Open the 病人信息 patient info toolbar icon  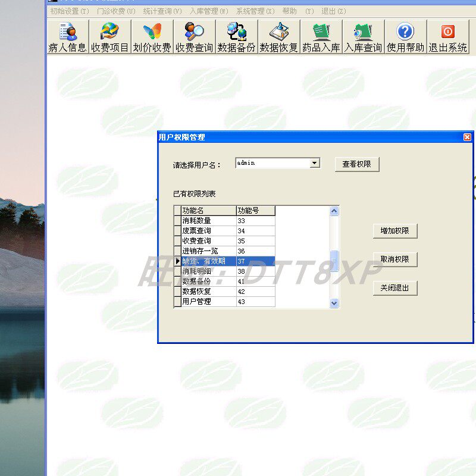pyautogui.click(x=68, y=37)
